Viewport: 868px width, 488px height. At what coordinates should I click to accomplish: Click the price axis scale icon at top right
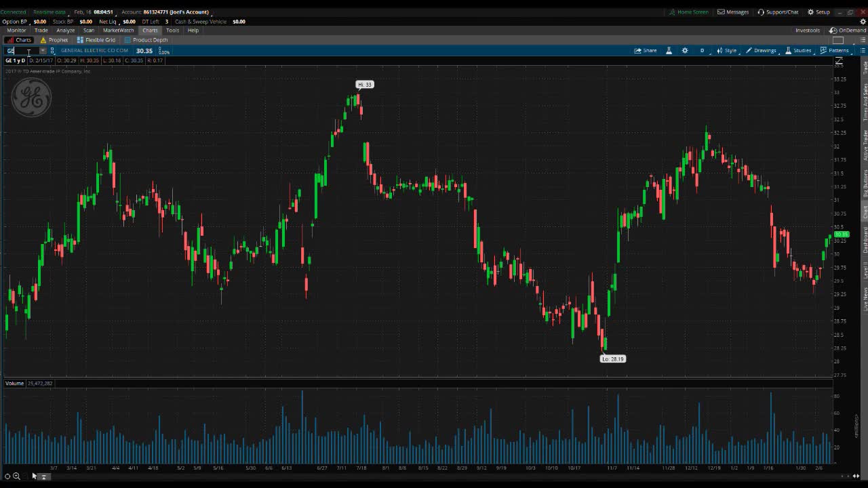point(839,62)
